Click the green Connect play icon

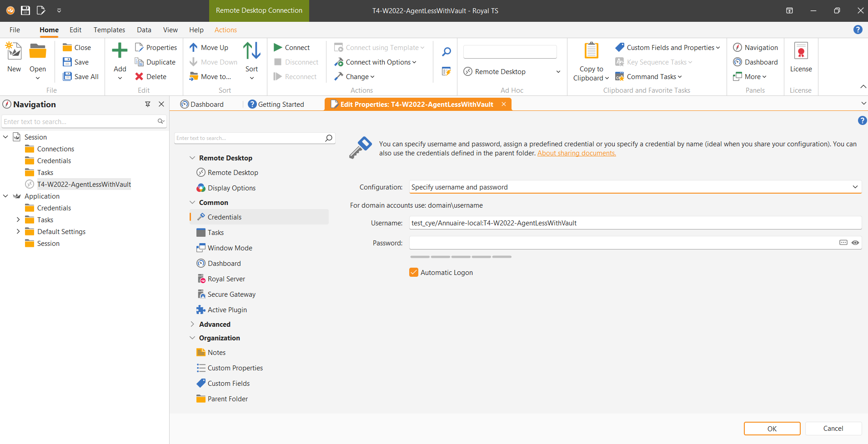278,47
